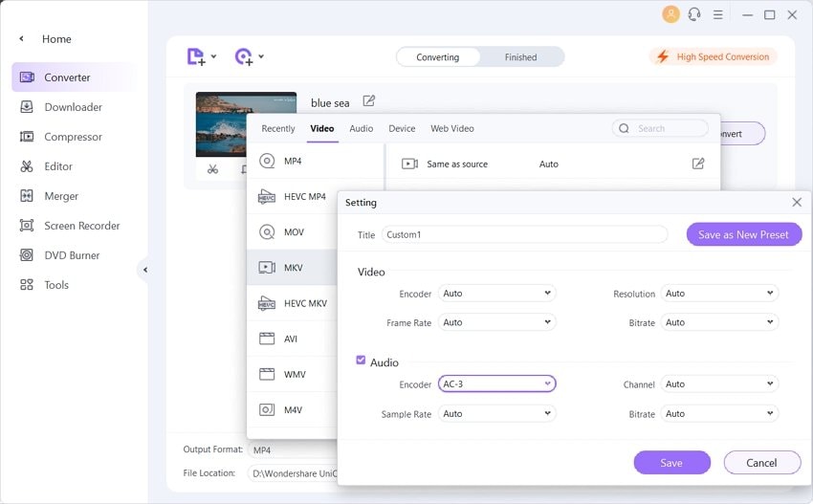813x504 pixels.
Task: Open the Audio Bitrate dropdown
Action: coord(719,413)
